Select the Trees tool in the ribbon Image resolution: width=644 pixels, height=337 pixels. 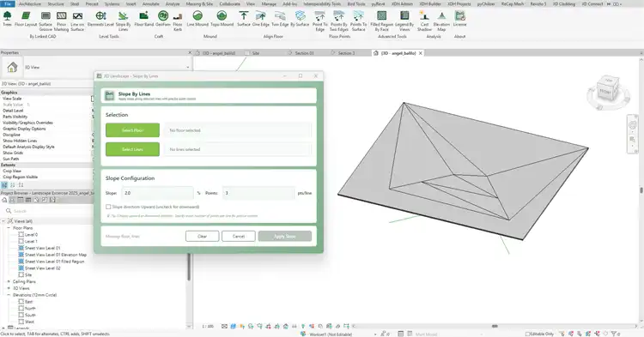(8, 19)
